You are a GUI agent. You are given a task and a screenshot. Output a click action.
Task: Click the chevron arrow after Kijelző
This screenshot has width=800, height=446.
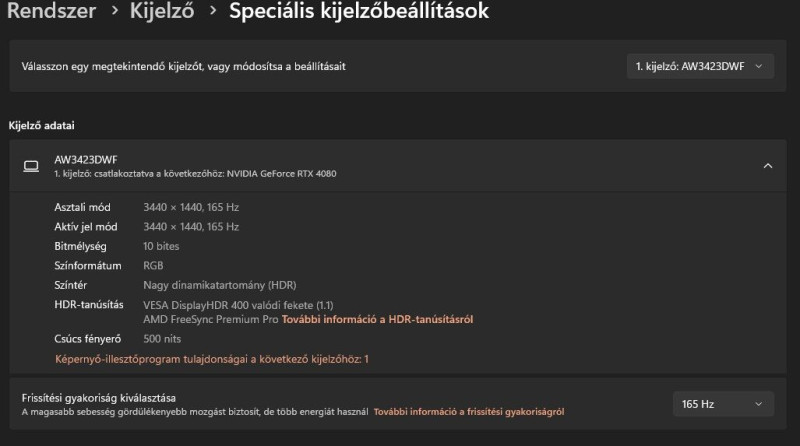(213, 13)
